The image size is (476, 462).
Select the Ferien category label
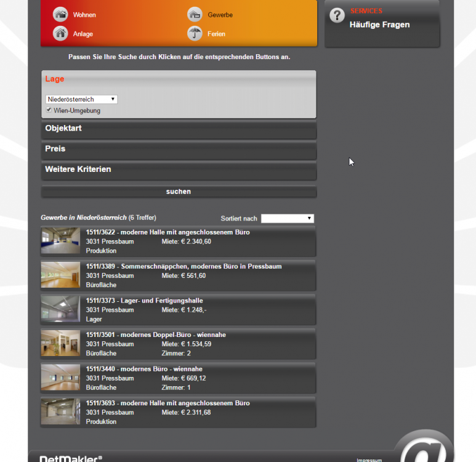[217, 34]
